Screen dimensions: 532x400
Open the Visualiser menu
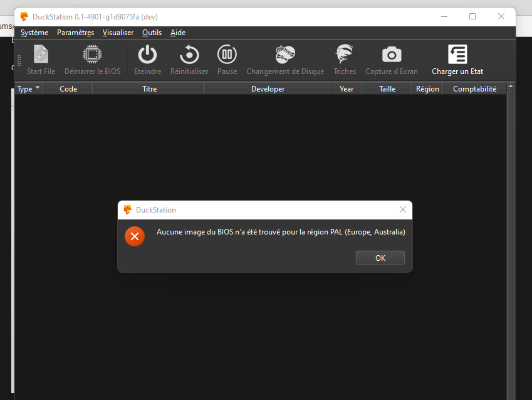point(118,33)
